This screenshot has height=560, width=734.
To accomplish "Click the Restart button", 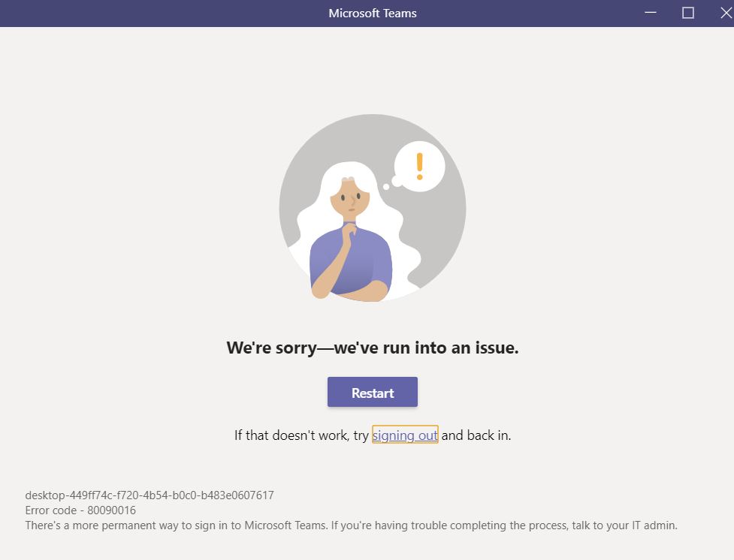I will pyautogui.click(x=372, y=392).
